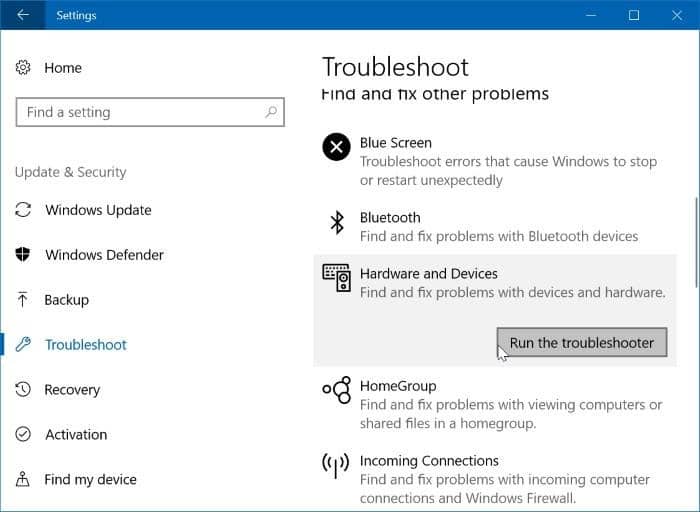Screen dimensions: 700x512
Task: Select the HomeGroup troubleshooter entry
Action: coord(495,404)
